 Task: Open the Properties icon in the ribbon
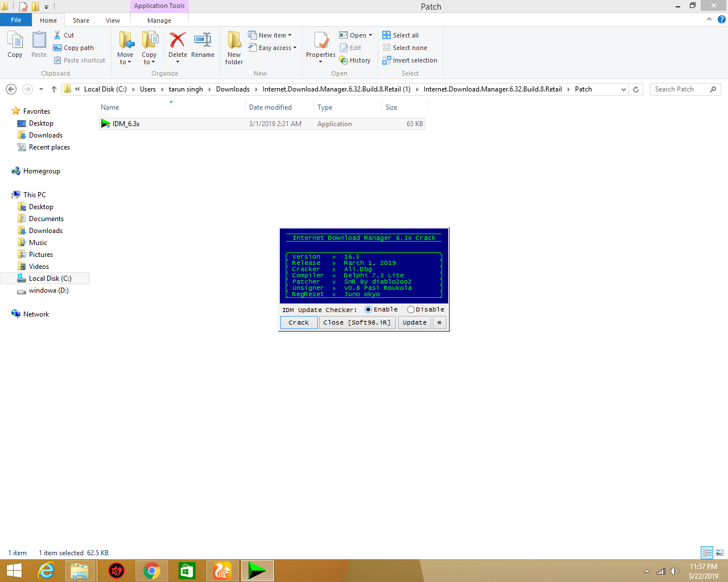[321, 41]
